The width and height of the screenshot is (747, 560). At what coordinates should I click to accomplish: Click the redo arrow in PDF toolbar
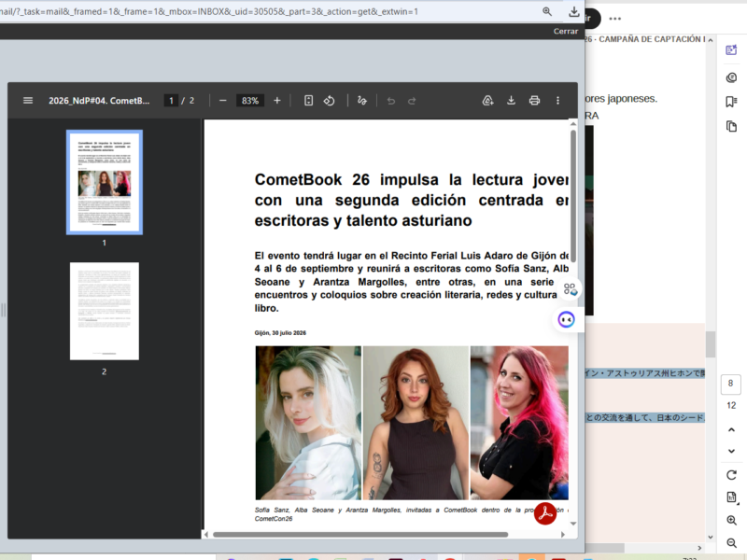(412, 101)
